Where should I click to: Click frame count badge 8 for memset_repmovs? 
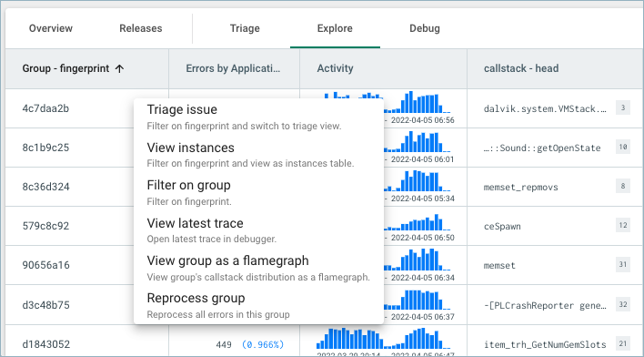pyautogui.click(x=623, y=186)
